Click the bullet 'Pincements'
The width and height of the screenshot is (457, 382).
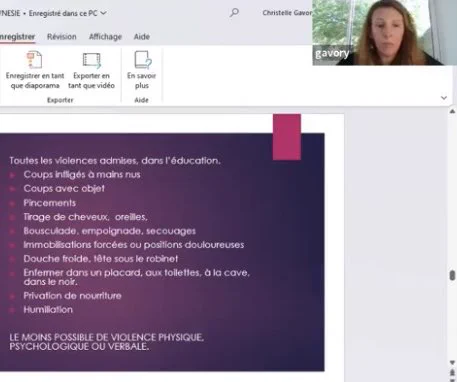pyautogui.click(x=50, y=203)
